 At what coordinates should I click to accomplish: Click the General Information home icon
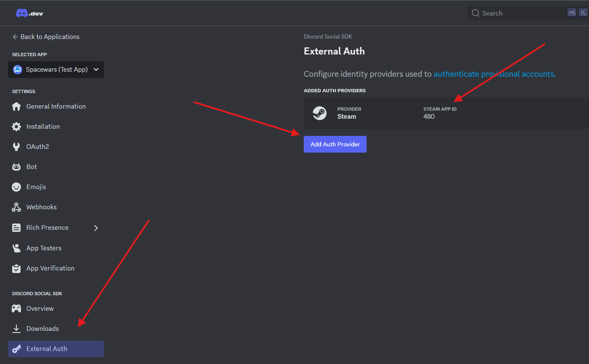click(x=16, y=107)
